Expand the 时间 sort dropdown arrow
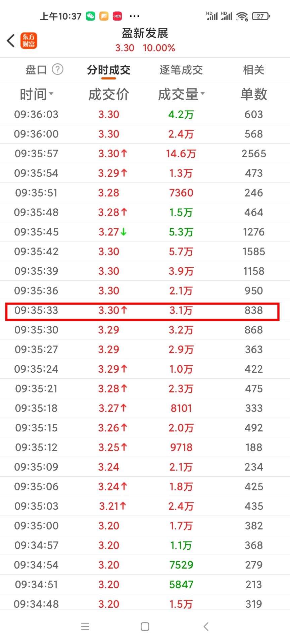Screen dimensions: 290x644 point(51,94)
